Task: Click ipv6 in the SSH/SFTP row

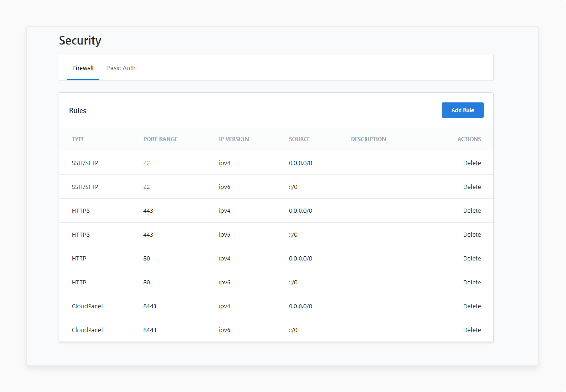Action: [x=225, y=187]
